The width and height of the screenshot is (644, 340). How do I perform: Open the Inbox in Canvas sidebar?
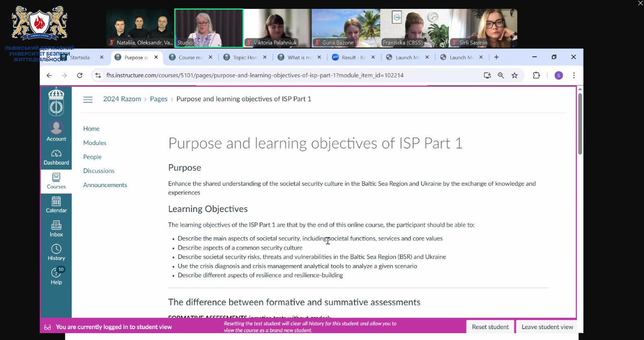point(56,229)
